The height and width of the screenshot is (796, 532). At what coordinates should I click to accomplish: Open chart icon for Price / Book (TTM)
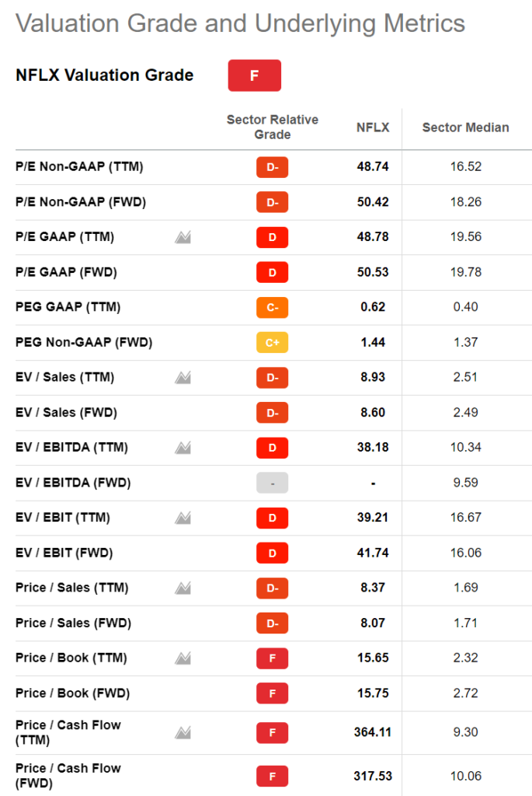[x=183, y=658]
